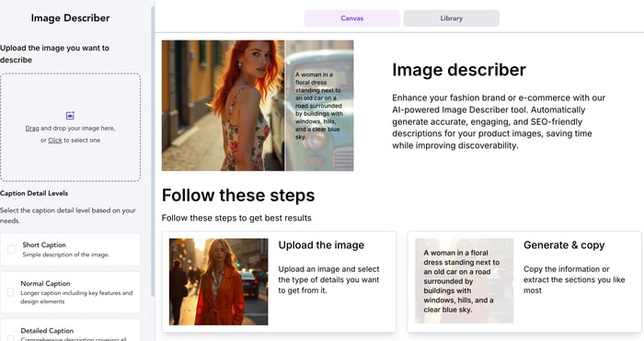
Task: Click the 'Follow these steps' heading
Action: pyautogui.click(x=238, y=196)
